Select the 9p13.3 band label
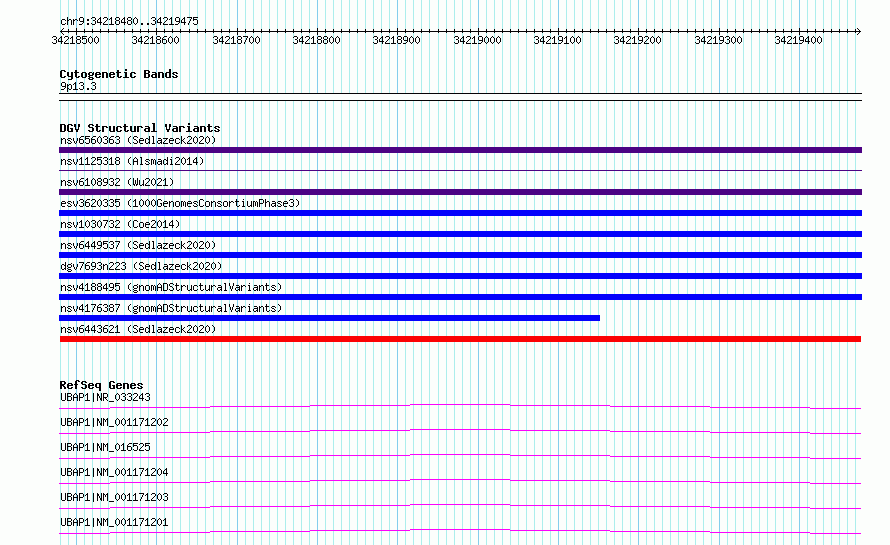890x545 pixels. pyautogui.click(x=78, y=86)
